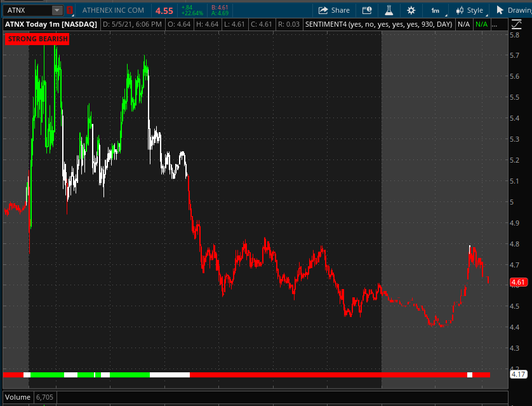The image size is (532, 406).
Task: Click the bid price B: 4.61
Action: 220,8
